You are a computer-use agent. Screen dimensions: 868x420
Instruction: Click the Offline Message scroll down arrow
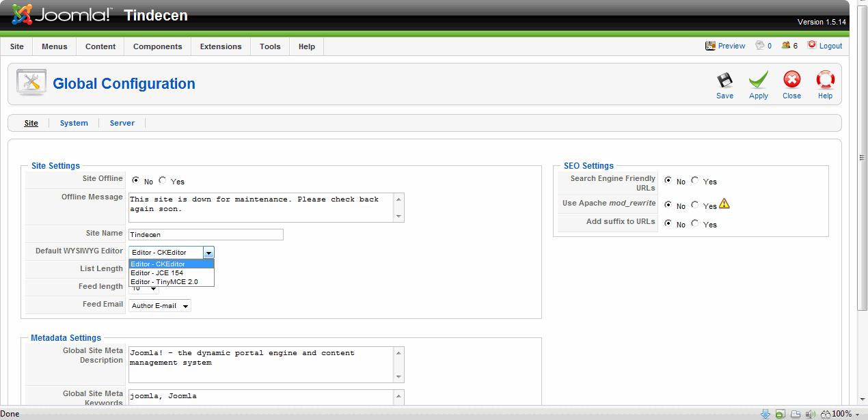(399, 216)
